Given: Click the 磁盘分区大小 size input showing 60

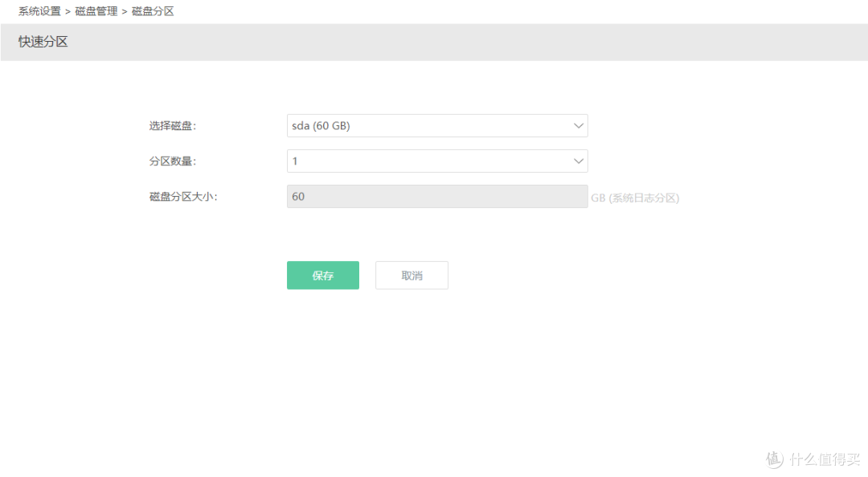Looking at the screenshot, I should 437,196.
